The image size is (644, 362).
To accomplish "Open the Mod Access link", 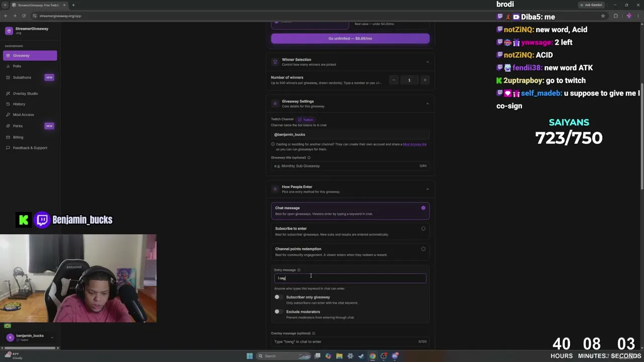I will point(415,144).
